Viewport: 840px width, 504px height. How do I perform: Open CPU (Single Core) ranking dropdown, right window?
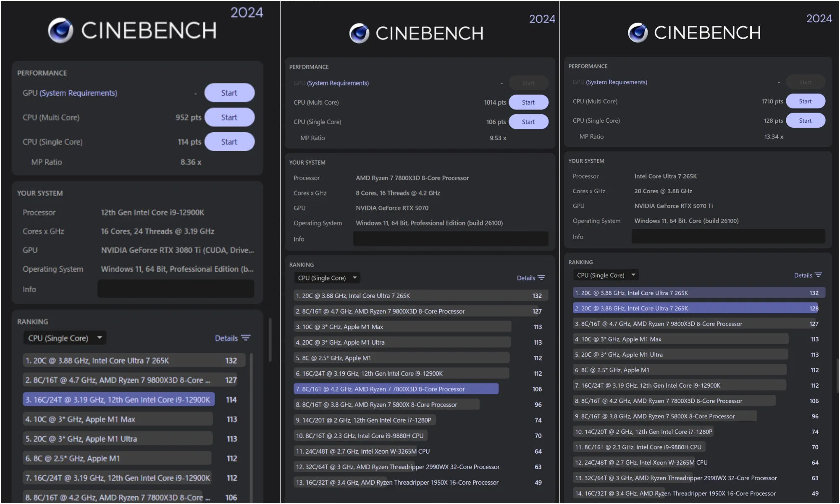pyautogui.click(x=606, y=275)
